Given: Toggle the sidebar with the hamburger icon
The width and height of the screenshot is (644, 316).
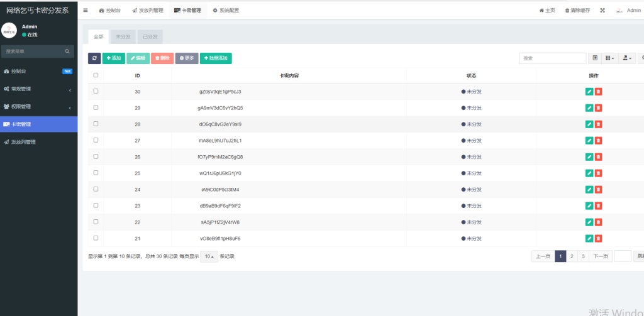Looking at the screenshot, I should (x=86, y=11).
